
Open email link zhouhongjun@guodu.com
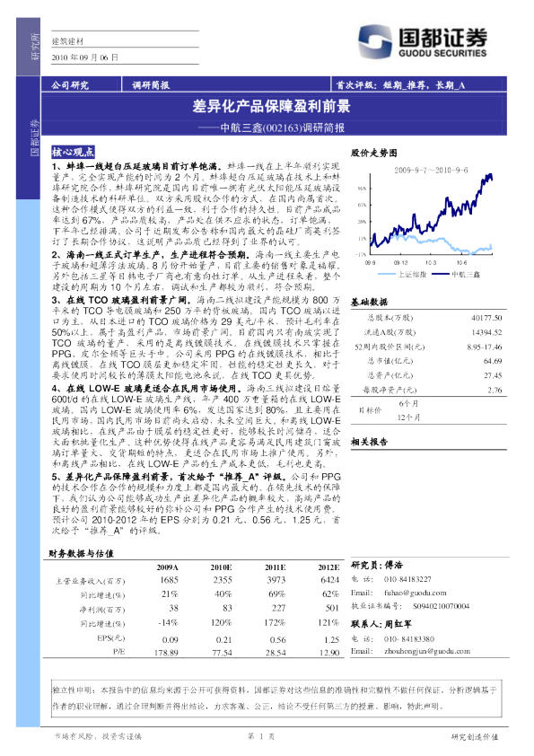(427, 651)
